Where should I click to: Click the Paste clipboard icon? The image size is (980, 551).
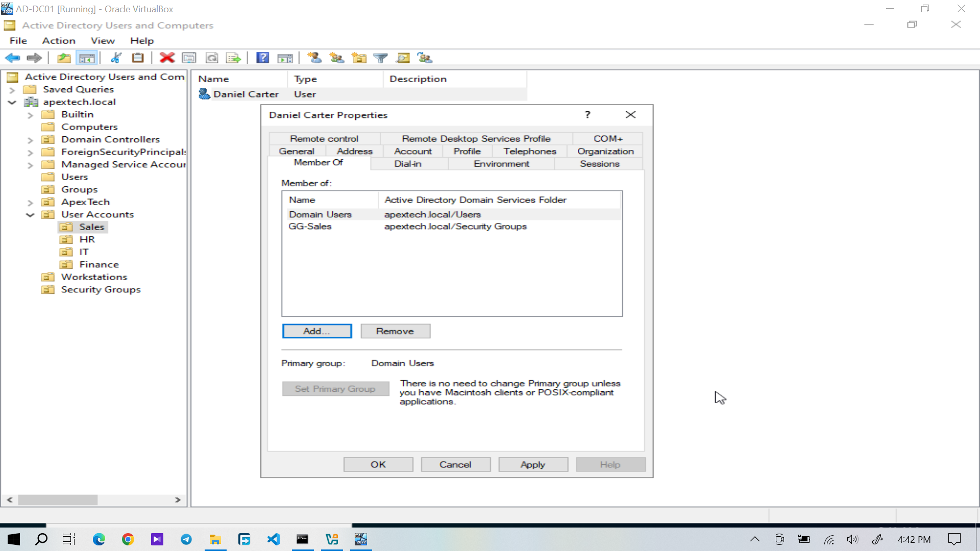tap(138, 58)
